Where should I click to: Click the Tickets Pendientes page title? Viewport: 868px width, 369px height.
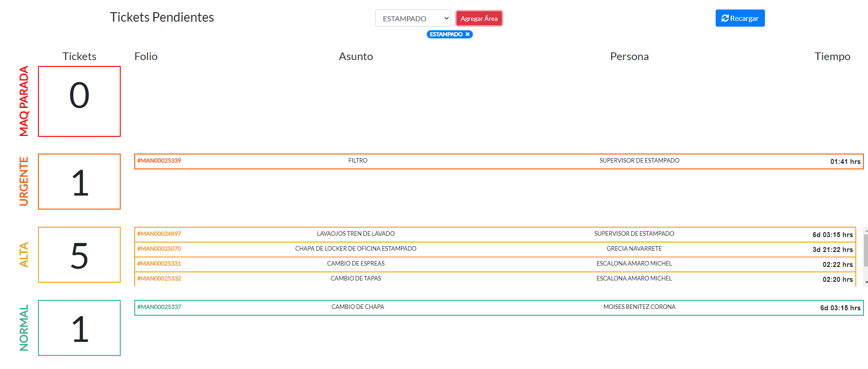(162, 17)
